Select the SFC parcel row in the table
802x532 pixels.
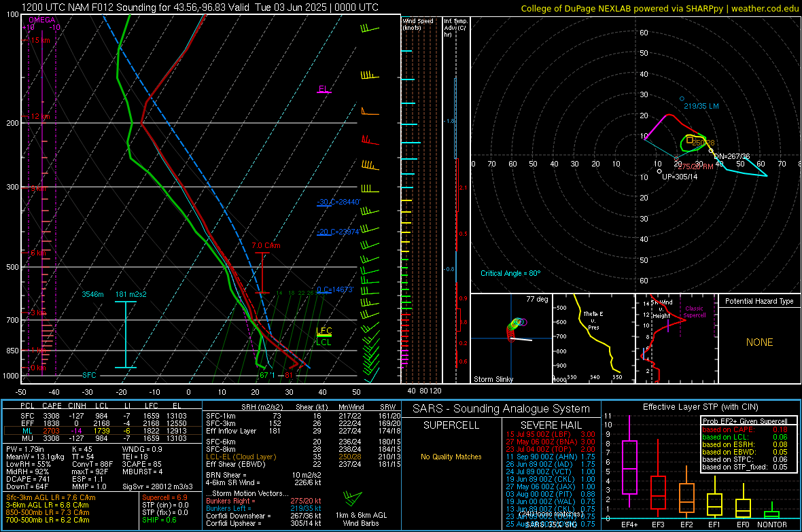click(x=103, y=416)
